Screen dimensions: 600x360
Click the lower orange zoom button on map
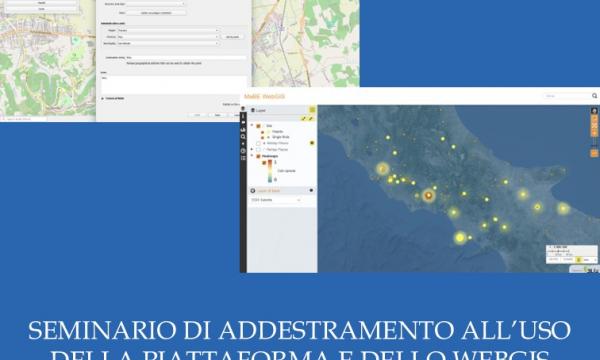594,132
